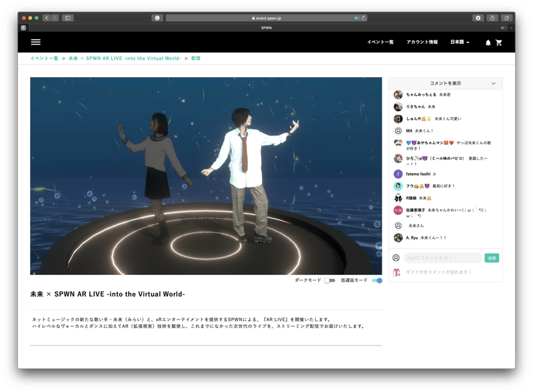Click ギフト付きコメントが送れます text
This screenshot has height=392, width=533.
(x=439, y=272)
